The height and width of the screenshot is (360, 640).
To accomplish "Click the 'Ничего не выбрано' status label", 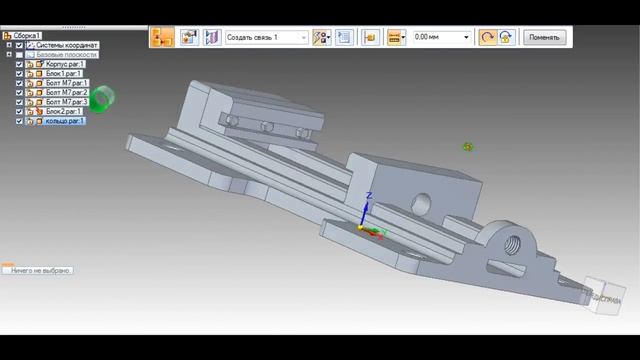I will (40, 270).
